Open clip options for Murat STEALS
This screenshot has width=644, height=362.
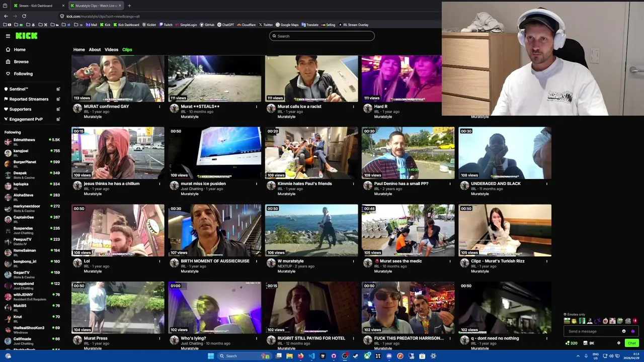click(x=256, y=107)
